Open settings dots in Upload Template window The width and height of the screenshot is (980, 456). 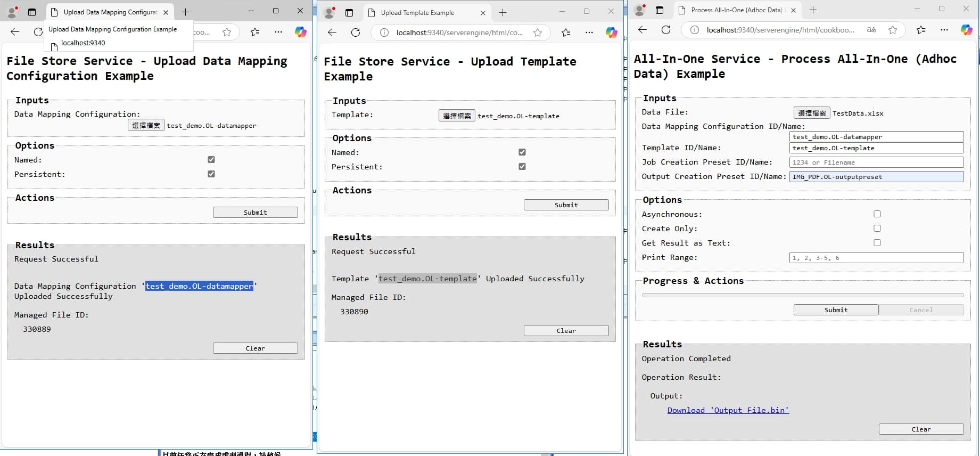pos(589,32)
